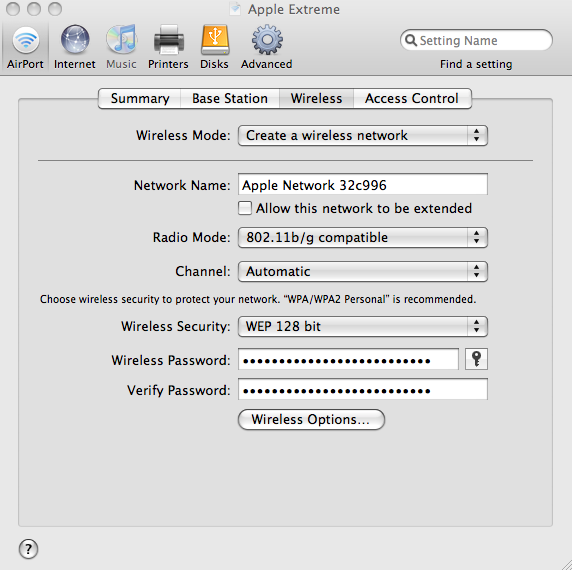The image size is (572, 570).
Task: Open the Channel dropdown
Action: coord(363,272)
